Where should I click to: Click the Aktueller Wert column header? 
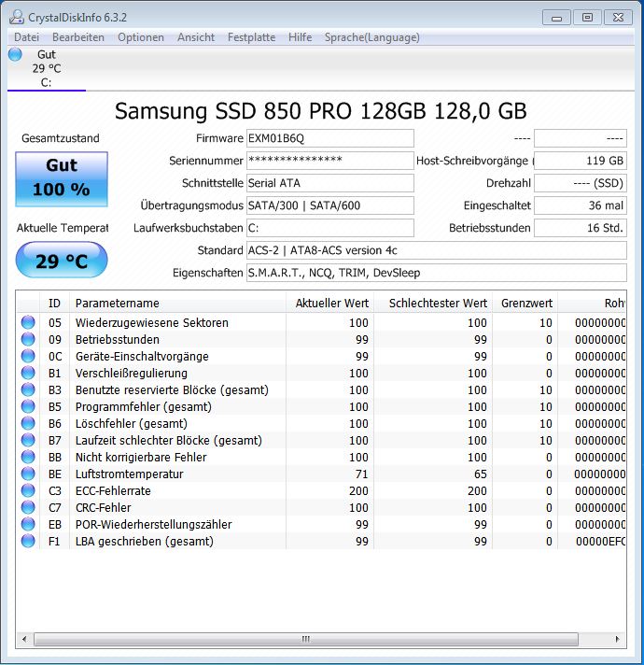tap(330, 304)
